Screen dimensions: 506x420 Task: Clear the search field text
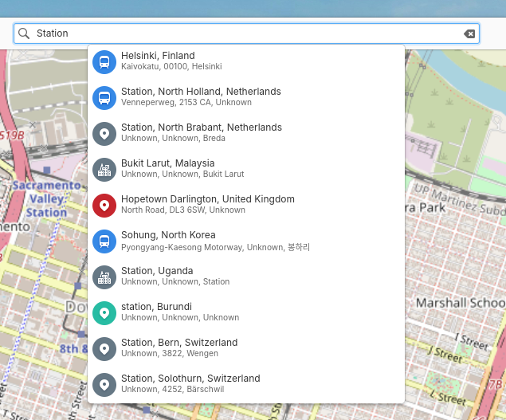click(469, 33)
